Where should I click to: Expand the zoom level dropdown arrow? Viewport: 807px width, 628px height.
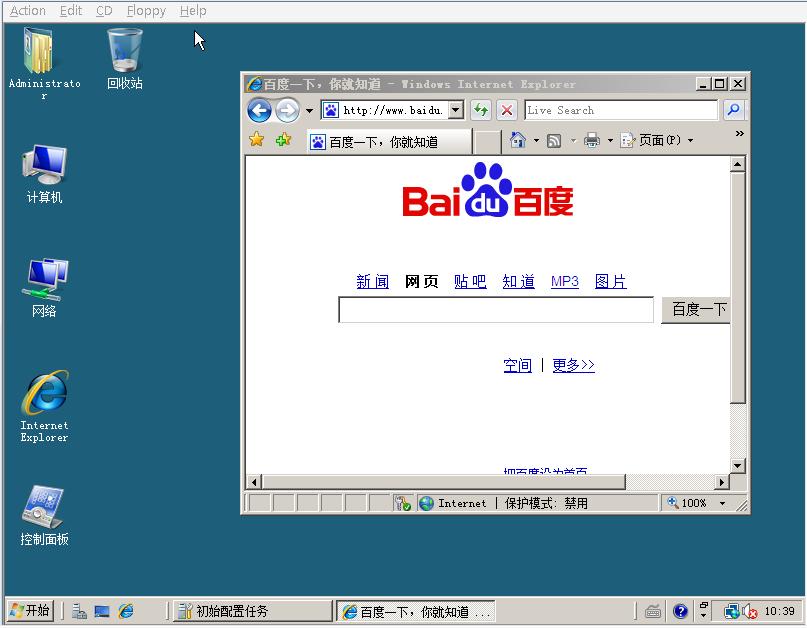point(722,503)
